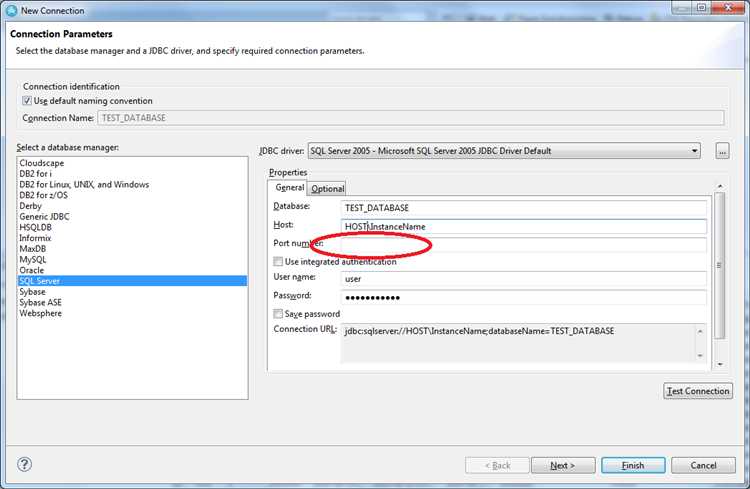The width and height of the screenshot is (750, 489).
Task: Check the Save password option
Action: [x=278, y=313]
